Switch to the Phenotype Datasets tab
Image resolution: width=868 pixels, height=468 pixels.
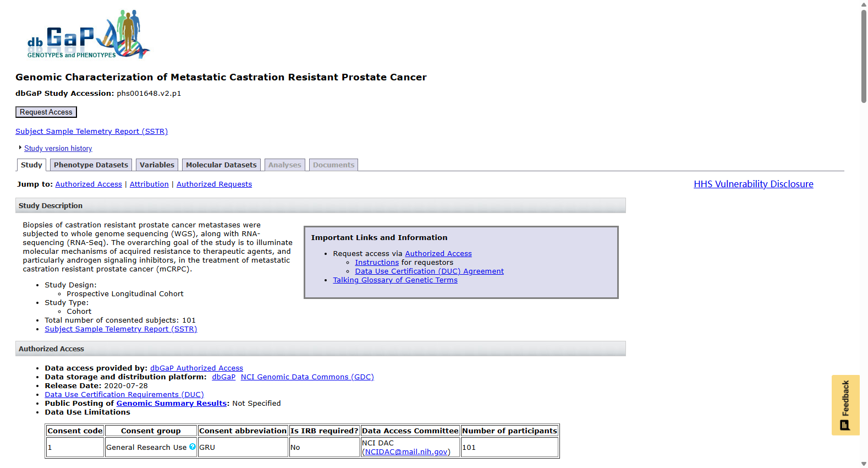tap(91, 165)
